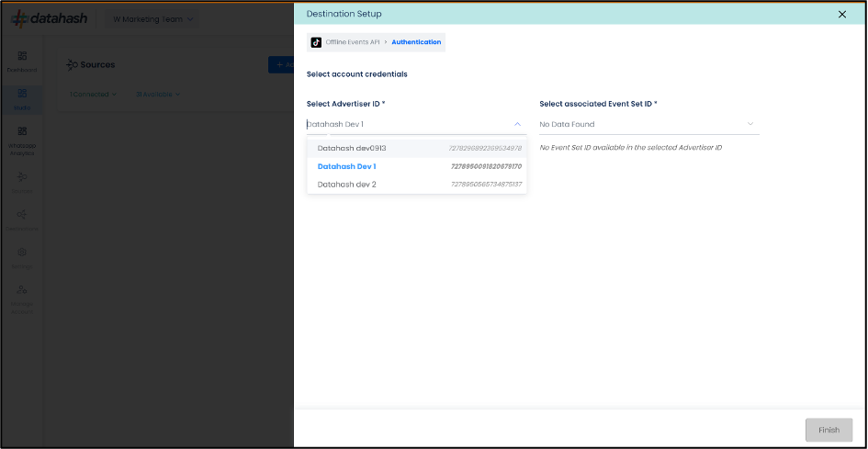Close the Destination Setup panel
This screenshot has width=868, height=449.
(x=842, y=15)
